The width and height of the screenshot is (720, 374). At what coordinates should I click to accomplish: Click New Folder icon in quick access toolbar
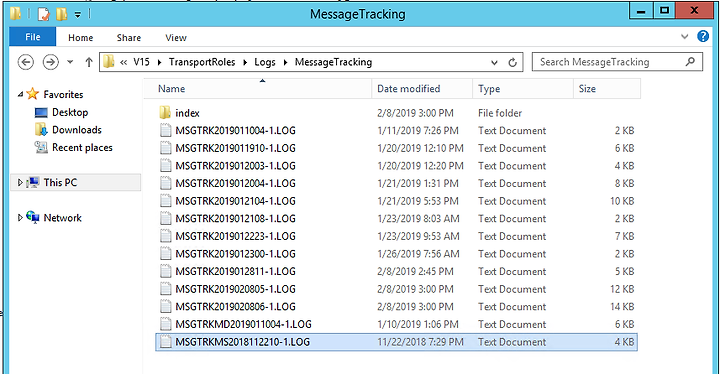pyautogui.click(x=62, y=14)
